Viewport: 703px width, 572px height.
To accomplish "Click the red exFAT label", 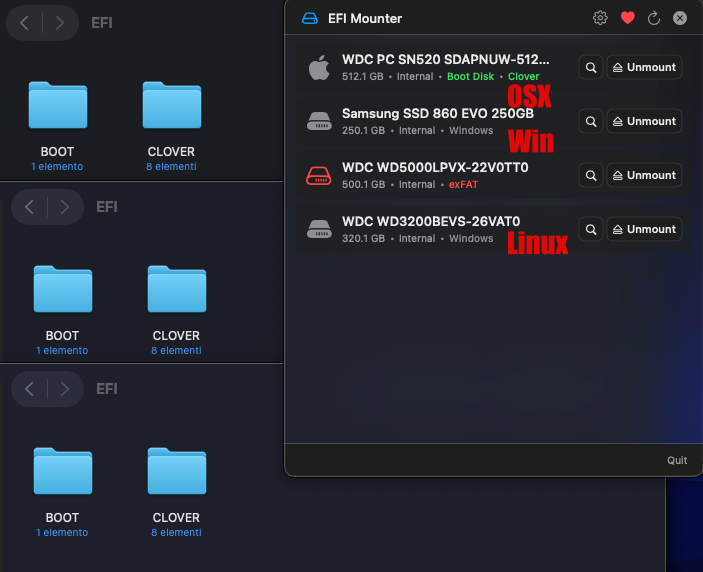I will click(x=463, y=185).
